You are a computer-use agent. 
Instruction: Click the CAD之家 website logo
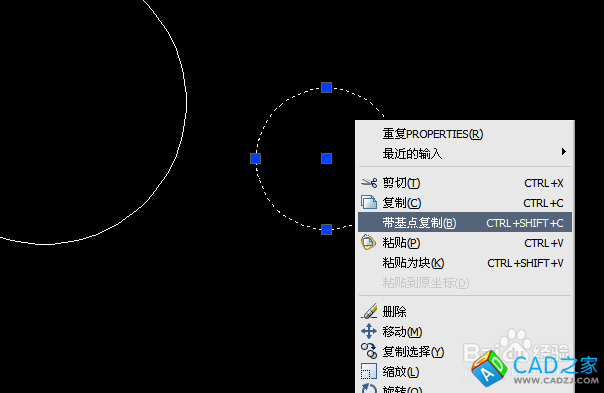click(535, 368)
